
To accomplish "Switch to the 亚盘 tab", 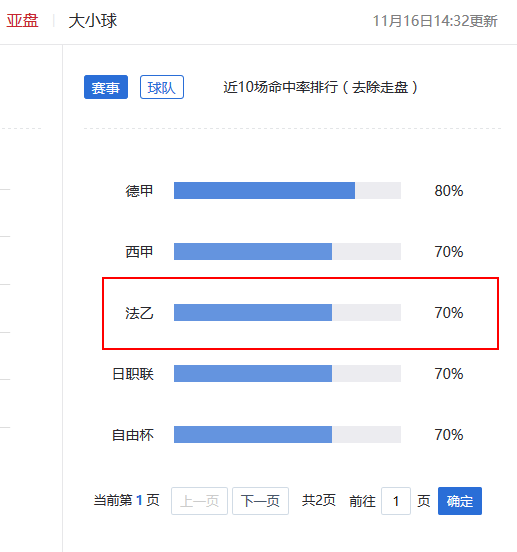I will (x=22, y=20).
